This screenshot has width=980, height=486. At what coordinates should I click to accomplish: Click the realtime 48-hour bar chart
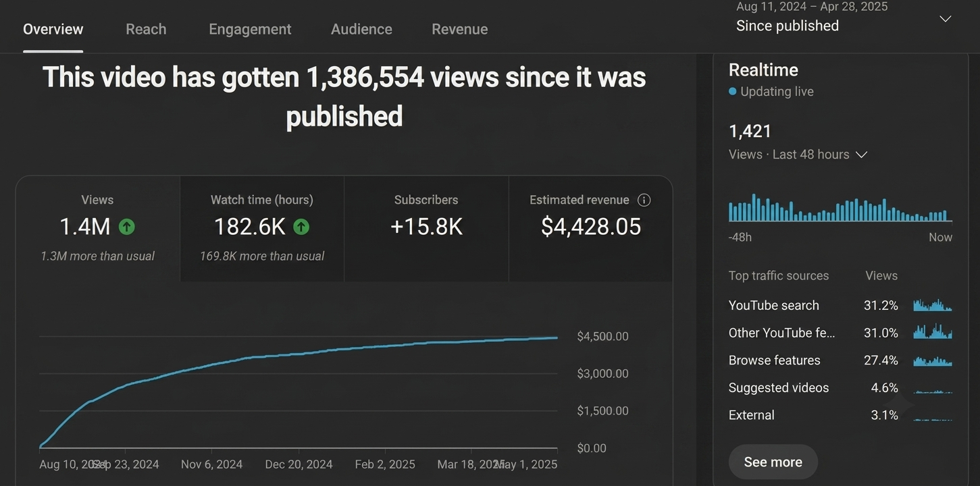840,209
